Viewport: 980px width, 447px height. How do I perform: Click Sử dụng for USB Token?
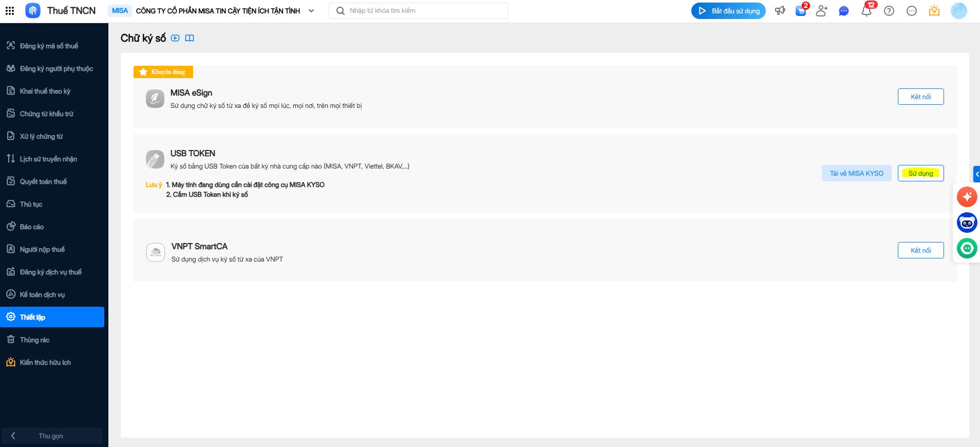point(920,173)
